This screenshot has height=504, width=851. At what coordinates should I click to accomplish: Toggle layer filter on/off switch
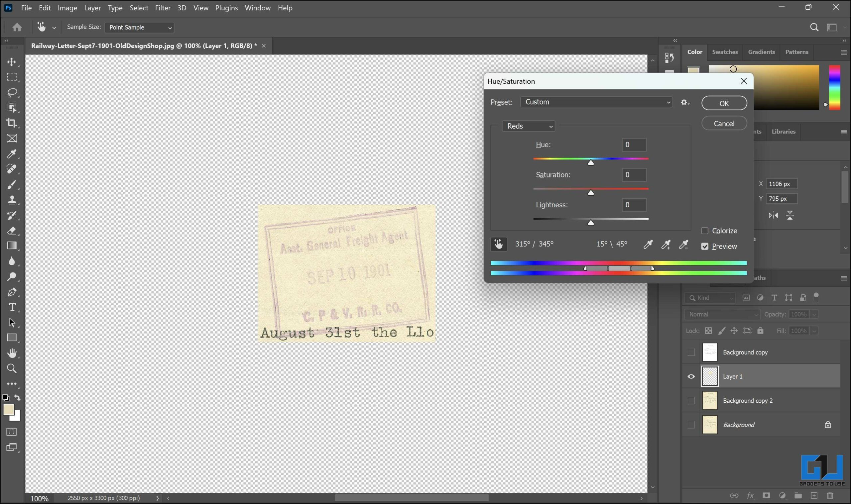(x=816, y=297)
